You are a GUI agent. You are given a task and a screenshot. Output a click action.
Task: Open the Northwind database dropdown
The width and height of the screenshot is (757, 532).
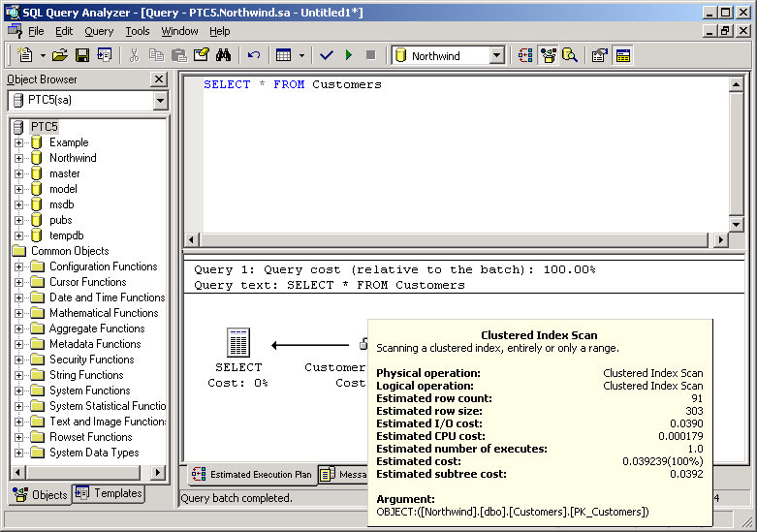496,56
